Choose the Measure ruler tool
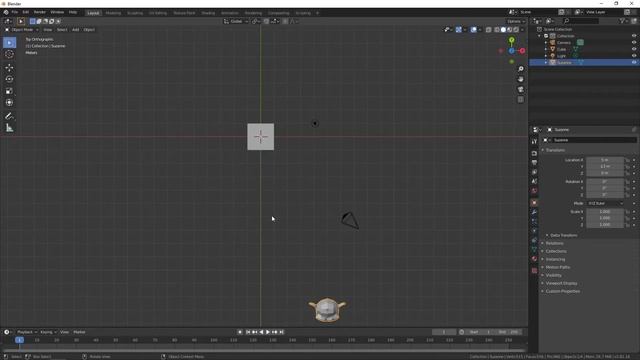Image resolution: width=640 pixels, height=360 pixels. (9, 128)
